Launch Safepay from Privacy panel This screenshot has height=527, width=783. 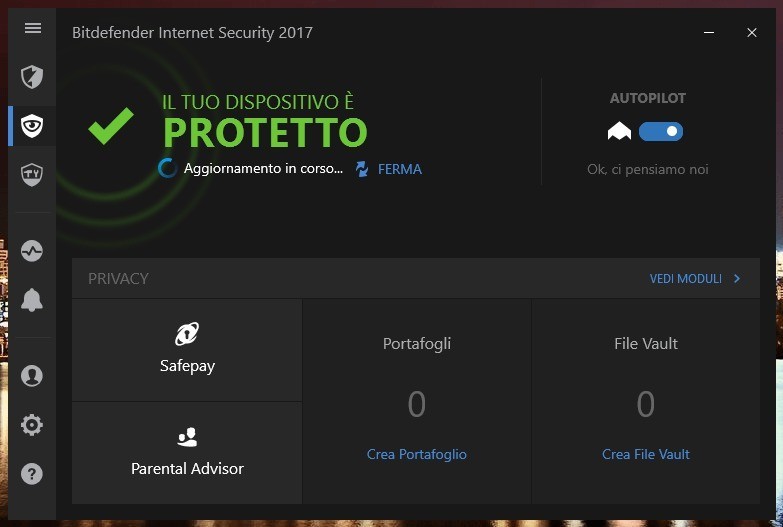click(187, 349)
